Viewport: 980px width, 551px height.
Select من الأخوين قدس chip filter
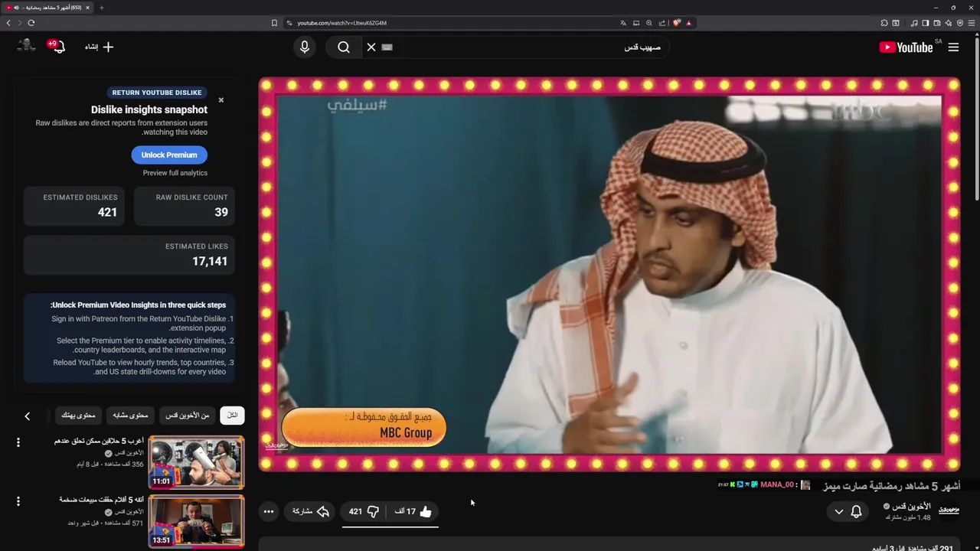[x=188, y=416]
